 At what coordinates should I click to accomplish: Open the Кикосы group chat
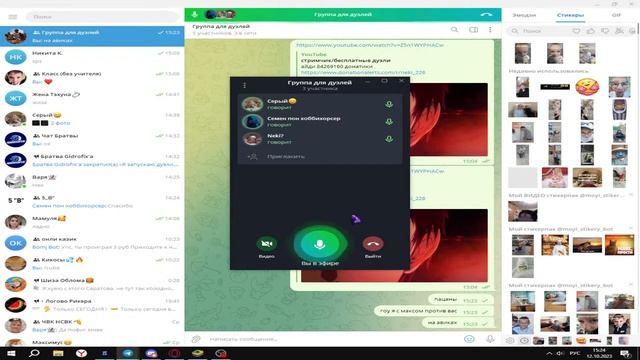tap(92, 264)
